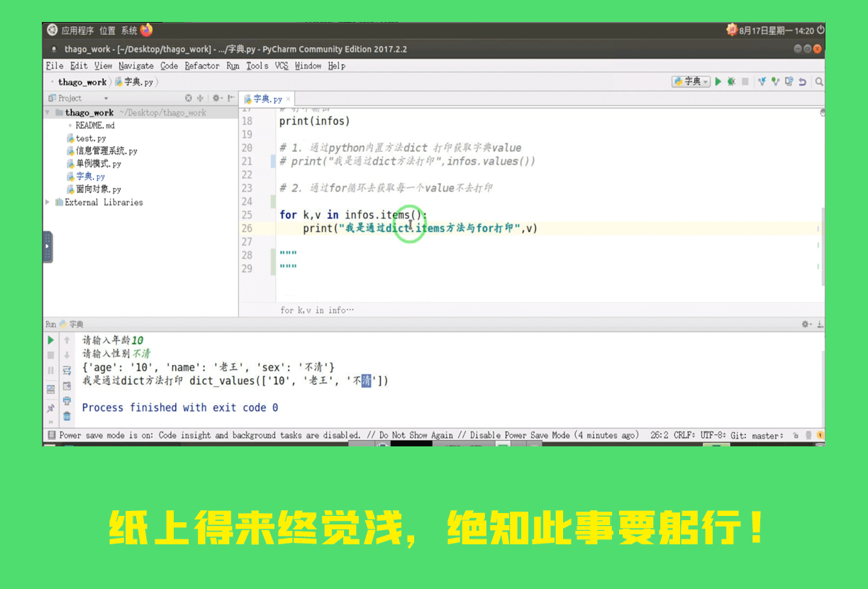The width and height of the screenshot is (868, 589).
Task: Open the Run panel gear settings
Action: pos(806,324)
